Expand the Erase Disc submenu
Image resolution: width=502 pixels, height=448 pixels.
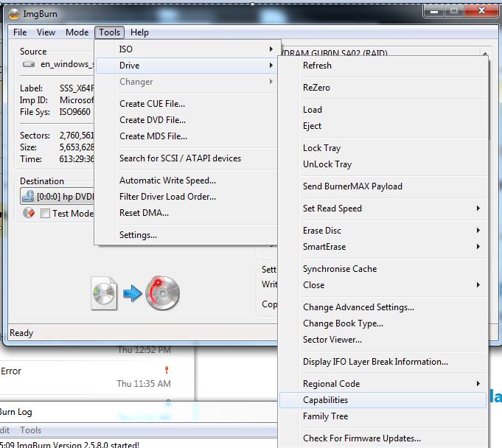383,231
